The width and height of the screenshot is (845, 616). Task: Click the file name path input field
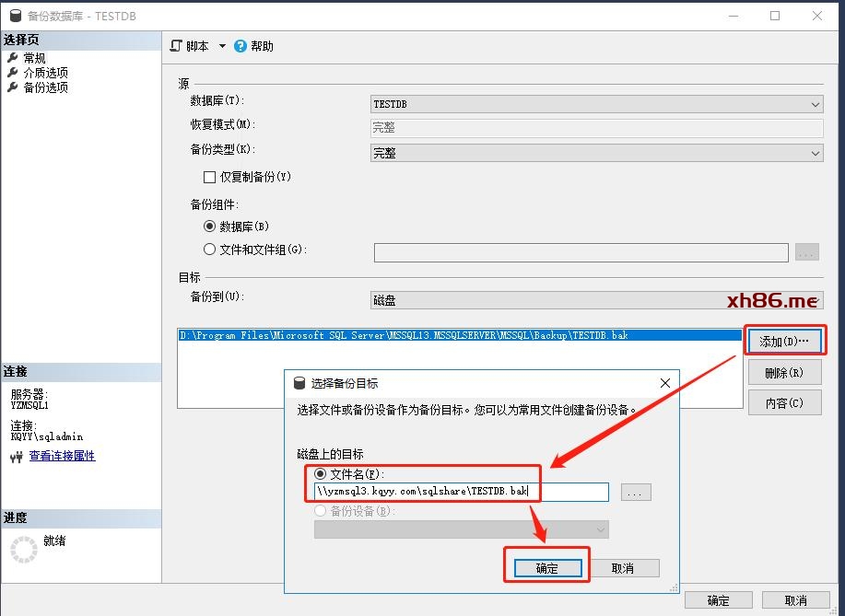461,493
